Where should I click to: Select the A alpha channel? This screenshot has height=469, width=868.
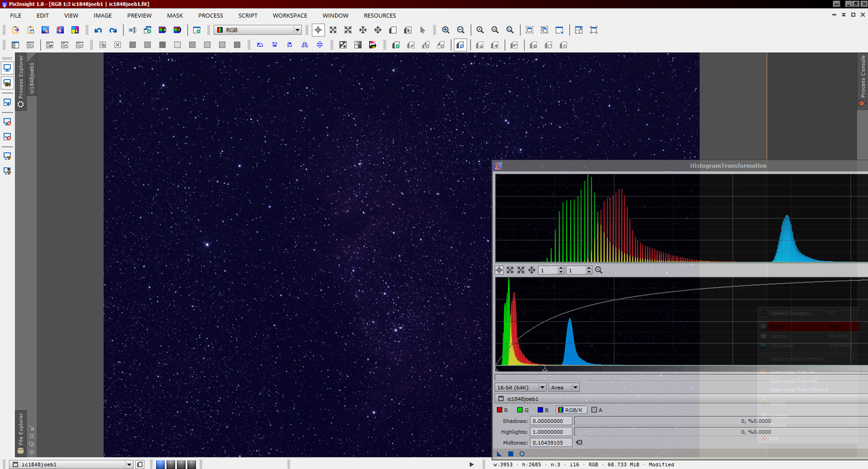tap(597, 410)
